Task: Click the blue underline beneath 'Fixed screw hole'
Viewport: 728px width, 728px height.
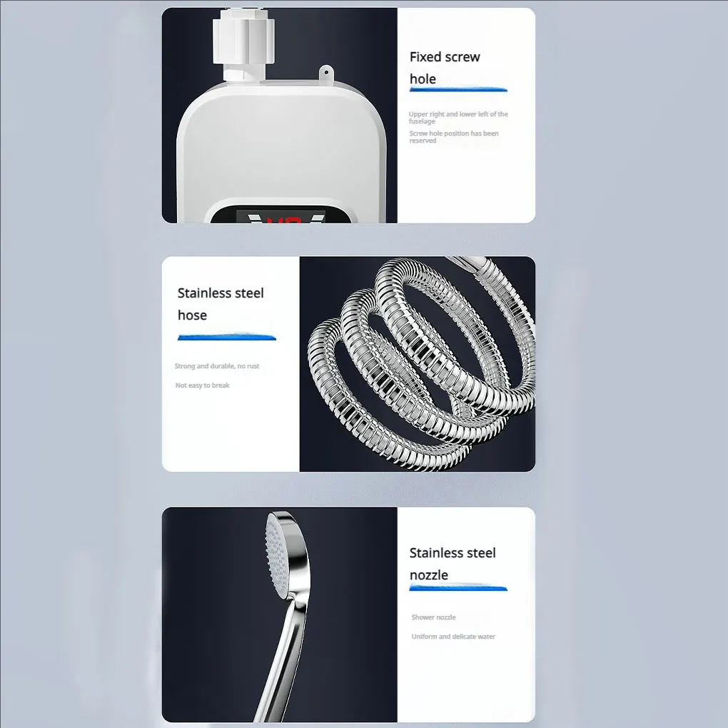Action: [x=458, y=90]
